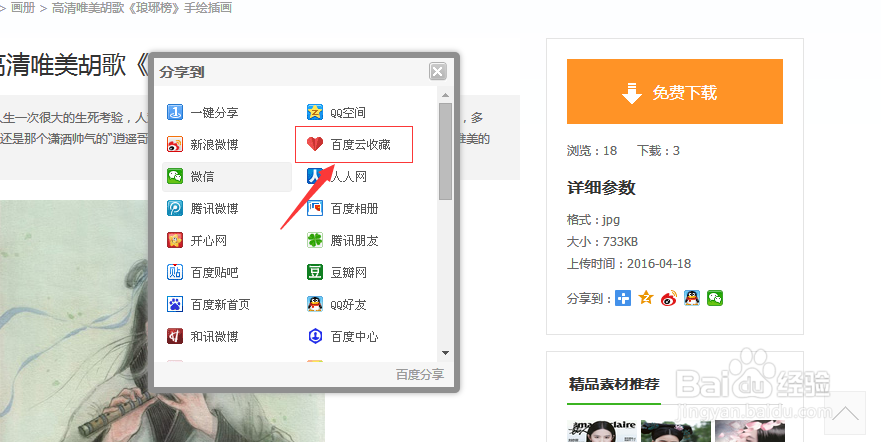Screen dimensions: 881x442
Task: Click the 百度相册 icon
Action: coord(315,208)
